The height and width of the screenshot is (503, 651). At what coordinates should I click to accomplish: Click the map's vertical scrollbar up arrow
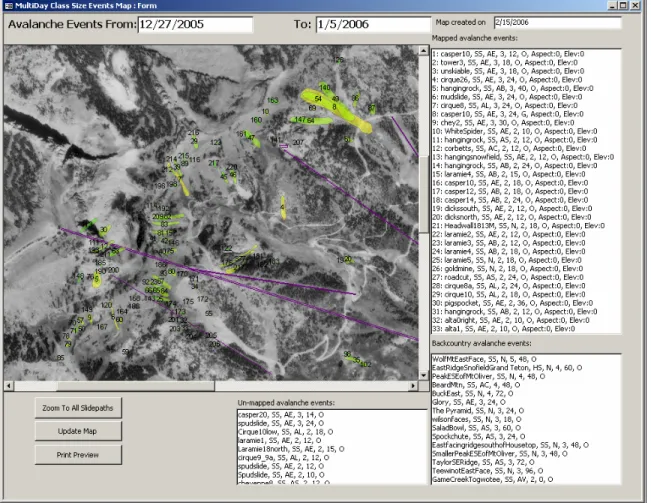tap(423, 50)
